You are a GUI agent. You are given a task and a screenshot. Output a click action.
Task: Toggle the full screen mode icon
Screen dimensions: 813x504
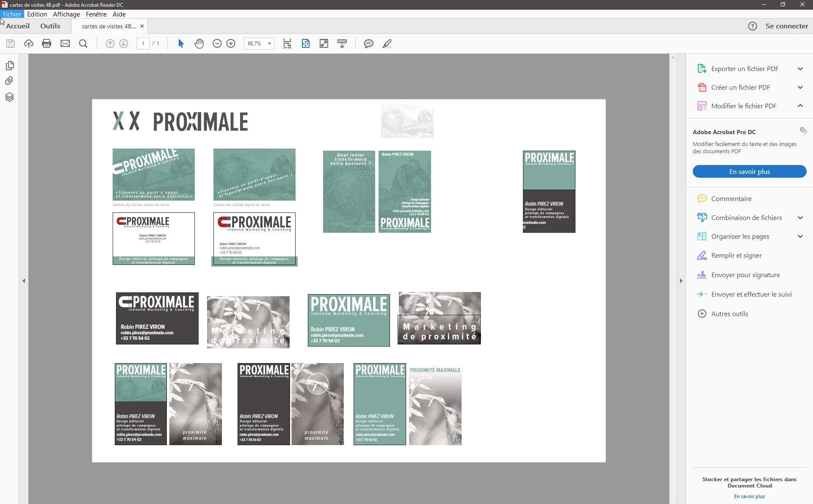(324, 44)
